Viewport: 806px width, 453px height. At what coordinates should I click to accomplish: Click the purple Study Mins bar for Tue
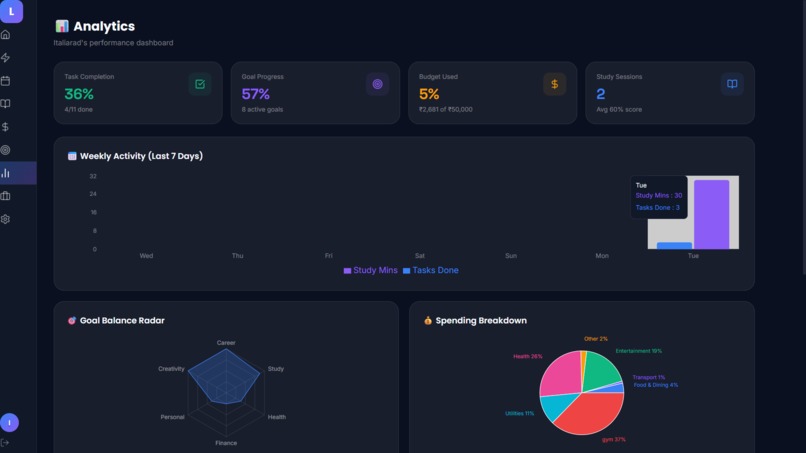pyautogui.click(x=711, y=214)
